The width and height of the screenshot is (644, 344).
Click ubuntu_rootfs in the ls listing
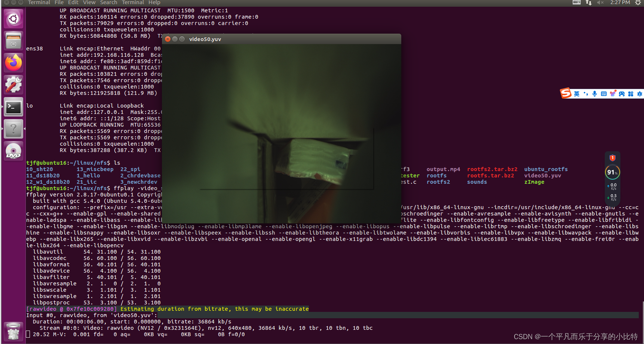[x=546, y=169]
